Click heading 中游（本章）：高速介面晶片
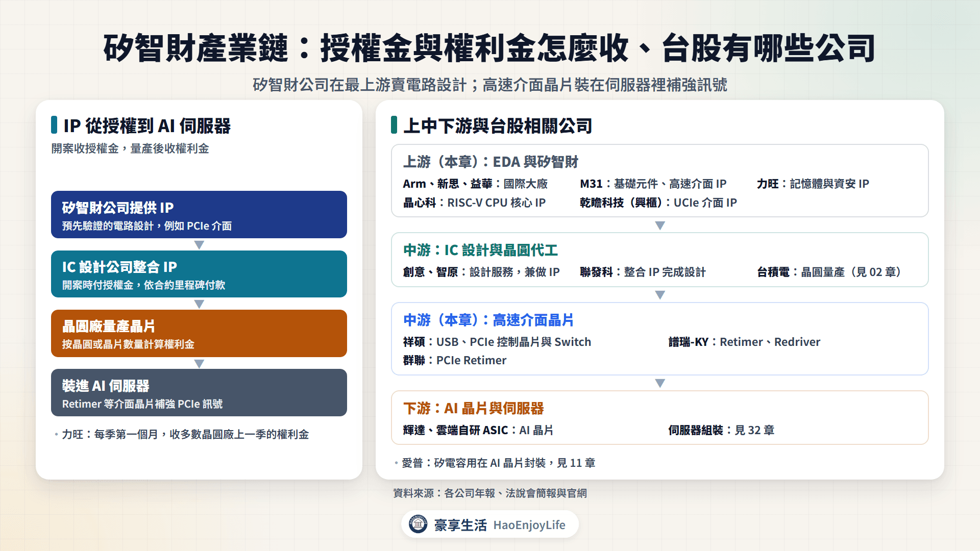980x551 pixels. (488, 320)
